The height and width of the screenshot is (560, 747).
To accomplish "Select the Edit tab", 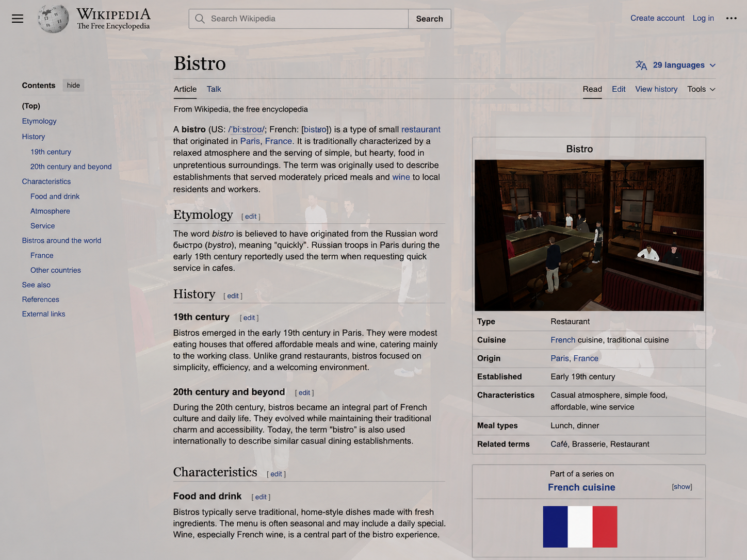I will [619, 89].
